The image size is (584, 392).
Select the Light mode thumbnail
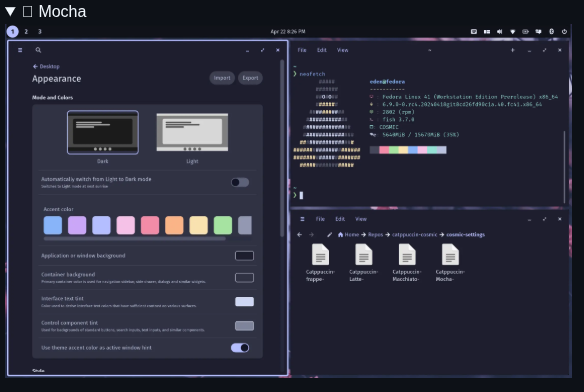tap(192, 132)
